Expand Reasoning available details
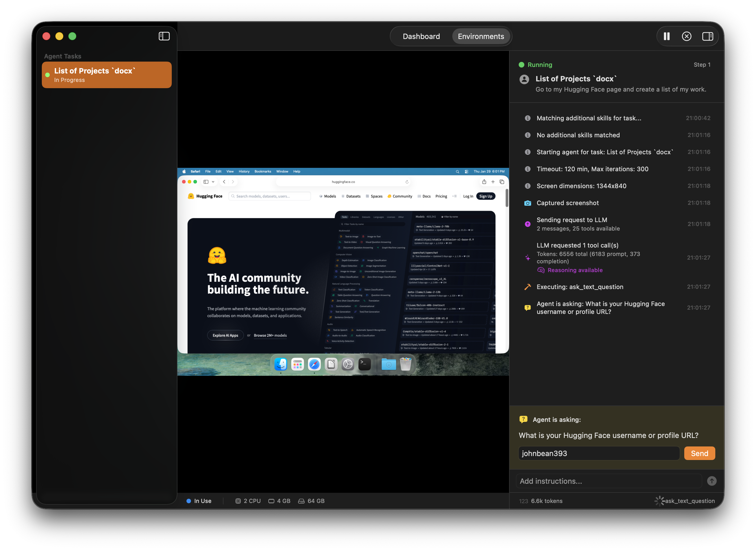 (575, 270)
